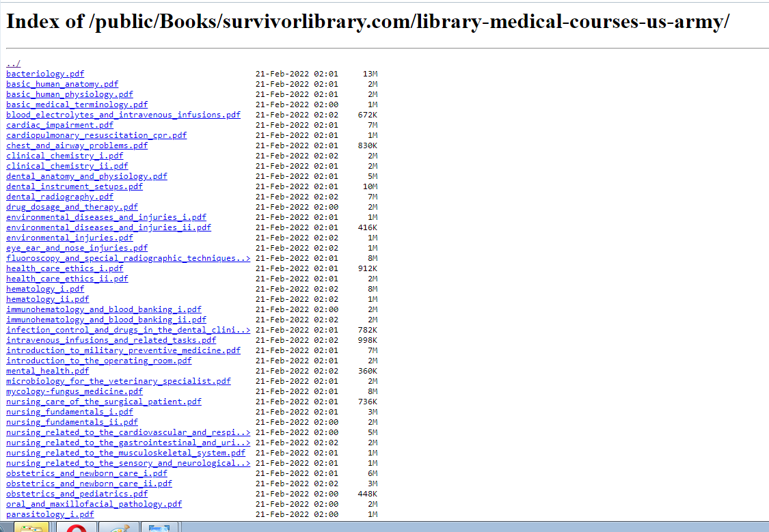
Task: Open hematology_ii.pdf
Action: tap(48, 300)
